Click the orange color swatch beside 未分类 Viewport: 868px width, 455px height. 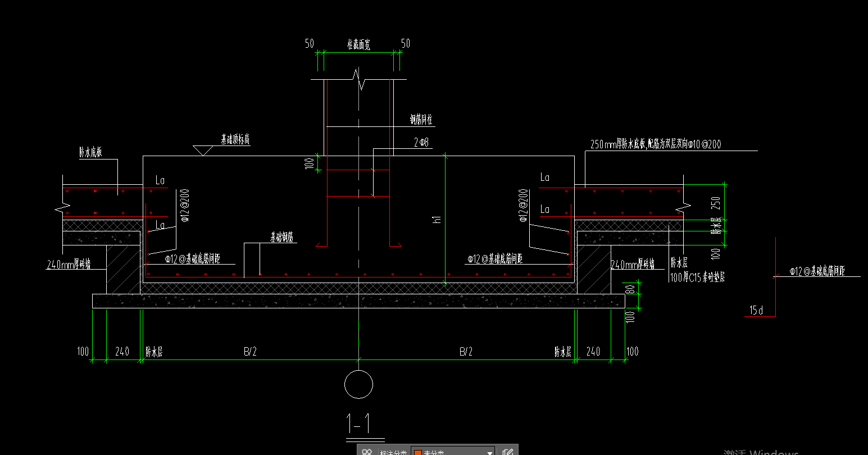[x=417, y=453]
